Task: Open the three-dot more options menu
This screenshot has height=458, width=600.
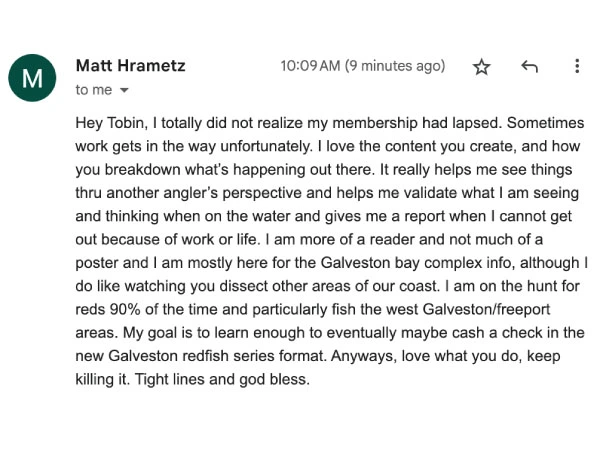Action: tap(577, 67)
